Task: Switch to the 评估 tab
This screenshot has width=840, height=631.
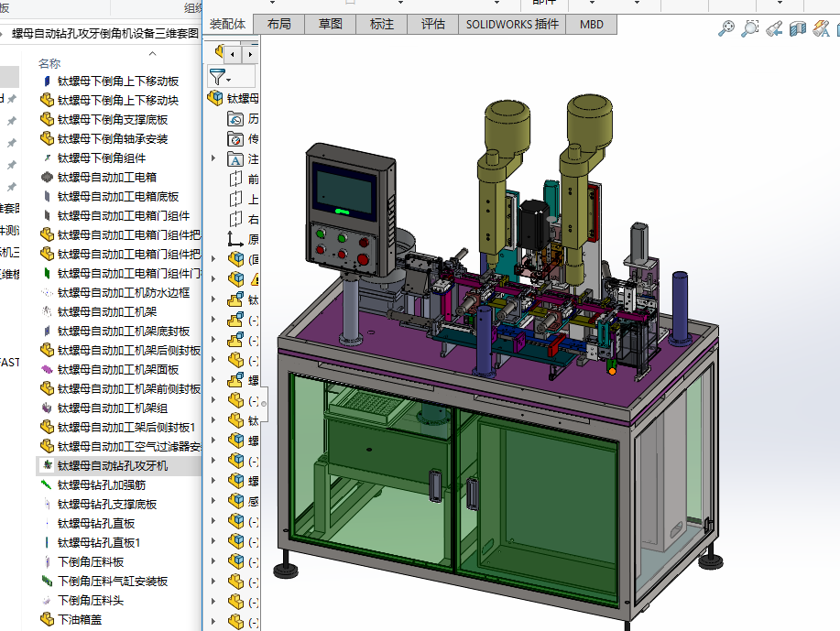Action: pyautogui.click(x=432, y=24)
